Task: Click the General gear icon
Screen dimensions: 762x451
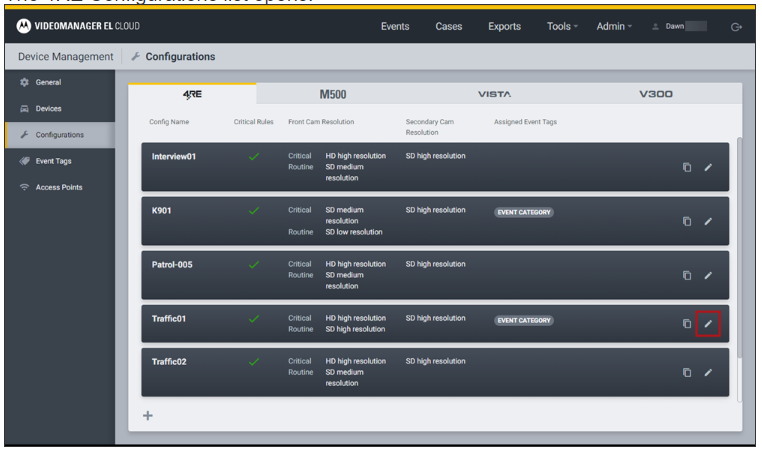Action: 24,82
